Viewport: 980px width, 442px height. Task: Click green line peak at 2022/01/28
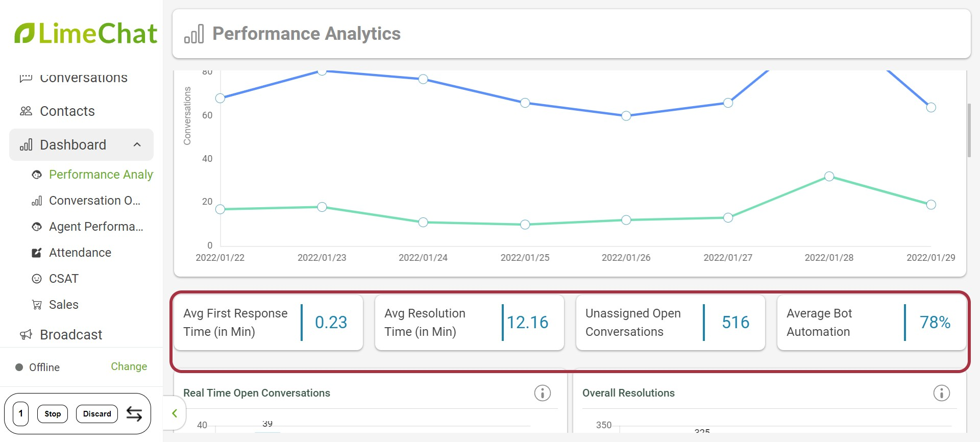coord(829,176)
